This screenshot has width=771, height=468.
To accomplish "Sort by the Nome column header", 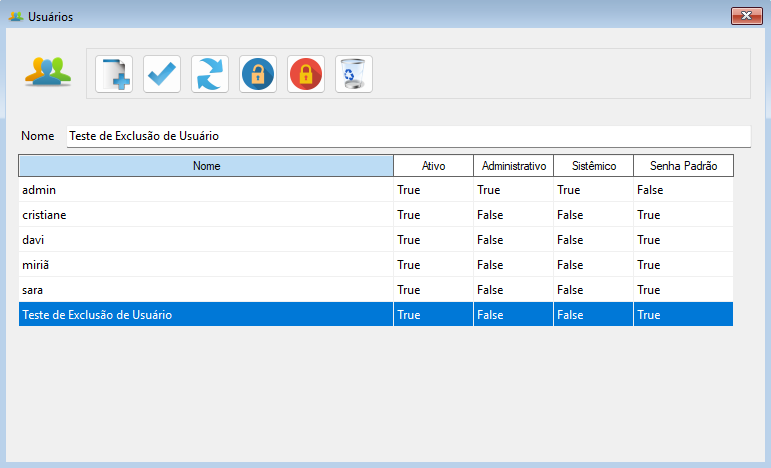I will click(206, 165).
